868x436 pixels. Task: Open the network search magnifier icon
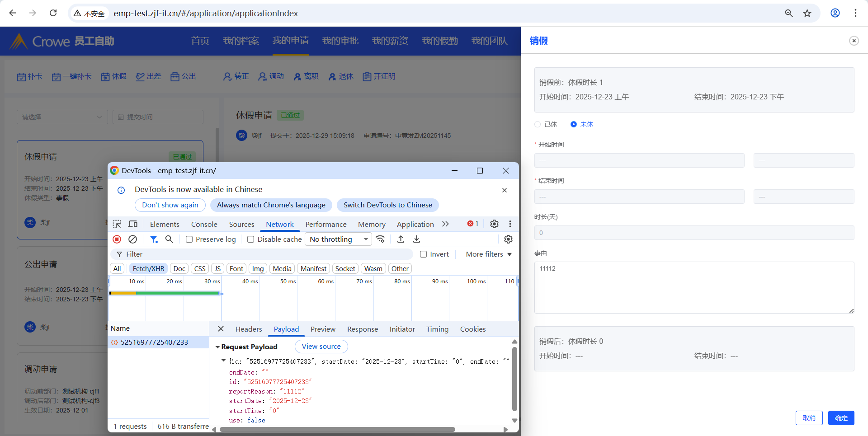169,239
